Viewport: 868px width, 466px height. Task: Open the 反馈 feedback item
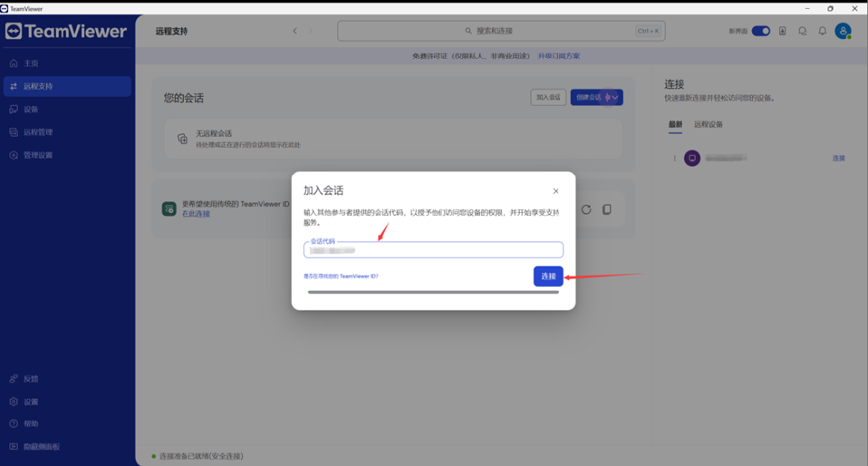(67, 379)
